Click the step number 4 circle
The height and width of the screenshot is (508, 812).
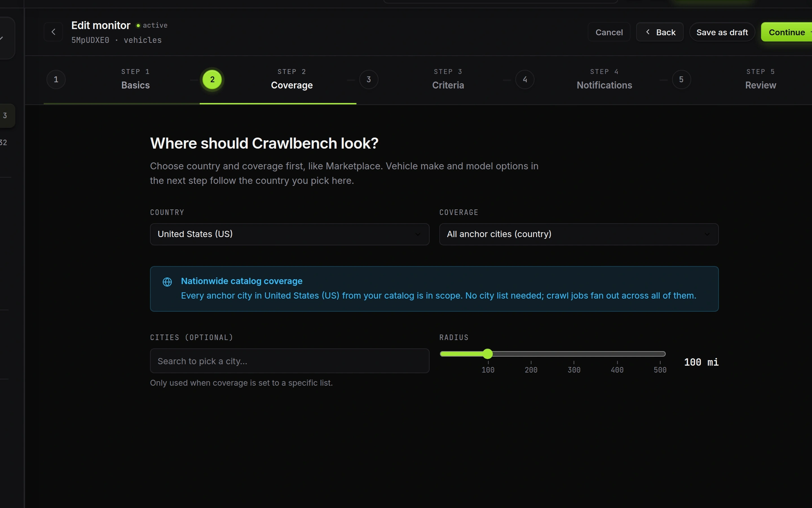[x=525, y=80]
